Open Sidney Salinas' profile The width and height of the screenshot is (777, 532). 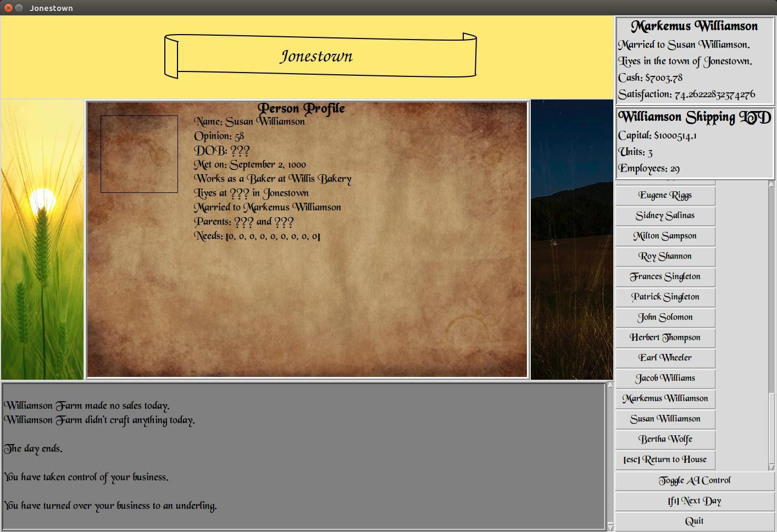pyautogui.click(x=665, y=215)
